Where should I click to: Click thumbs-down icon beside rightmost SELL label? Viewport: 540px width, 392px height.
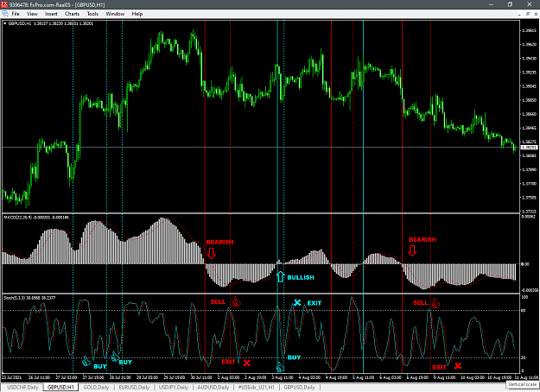tap(435, 303)
